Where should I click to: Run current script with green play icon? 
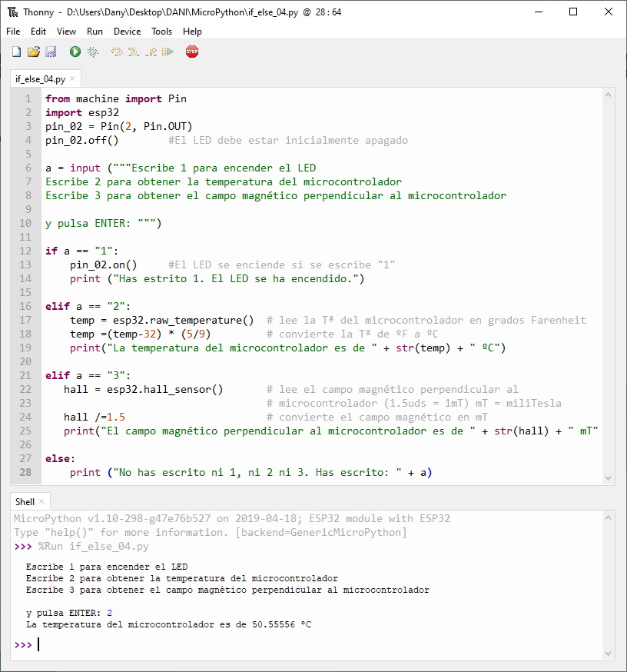coord(75,52)
